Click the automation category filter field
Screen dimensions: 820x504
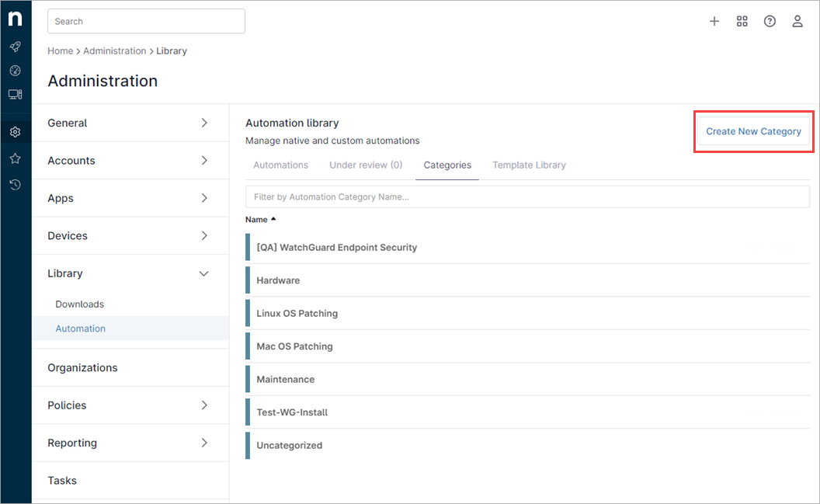click(527, 196)
